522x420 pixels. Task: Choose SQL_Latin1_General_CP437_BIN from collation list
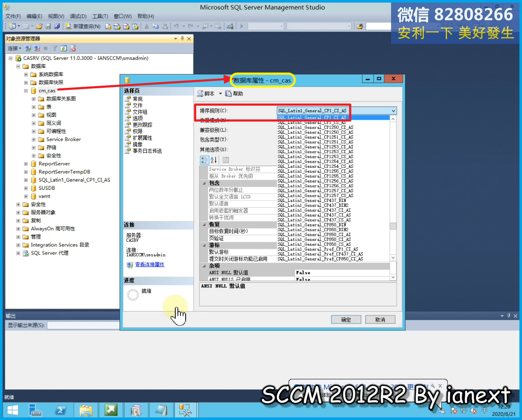tap(312, 201)
